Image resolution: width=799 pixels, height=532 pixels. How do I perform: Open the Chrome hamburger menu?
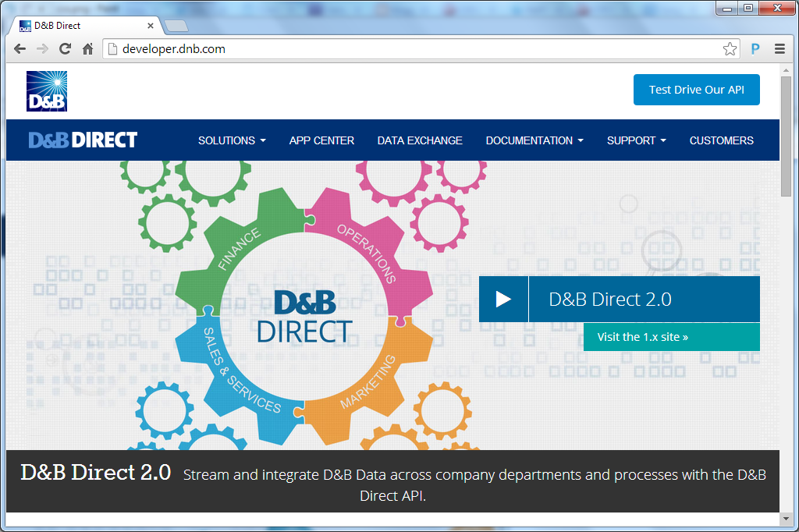(x=779, y=49)
